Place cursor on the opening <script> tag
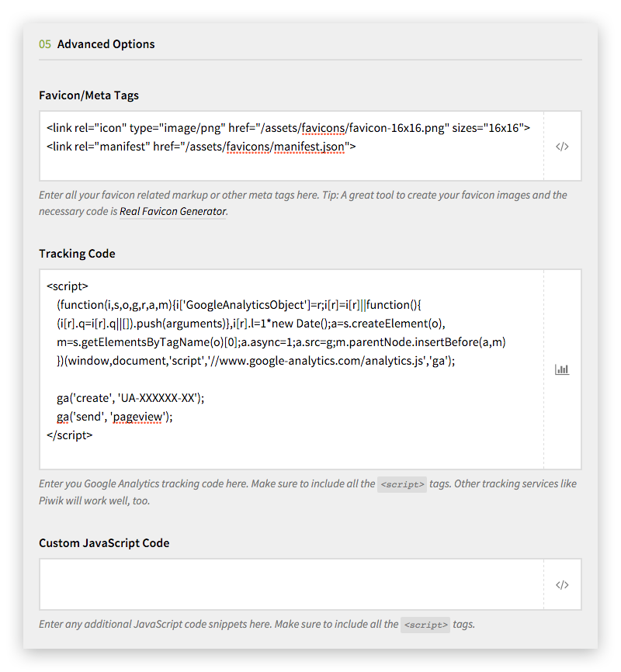 67,286
